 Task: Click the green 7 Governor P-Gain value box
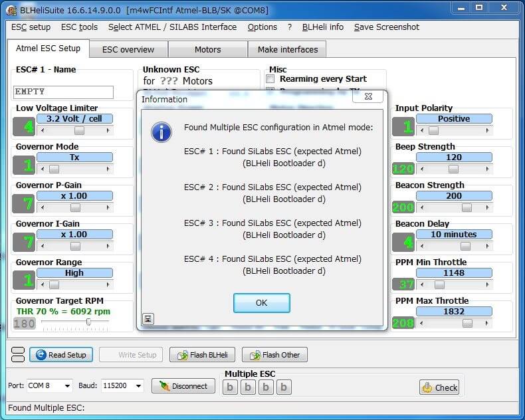coord(24,203)
